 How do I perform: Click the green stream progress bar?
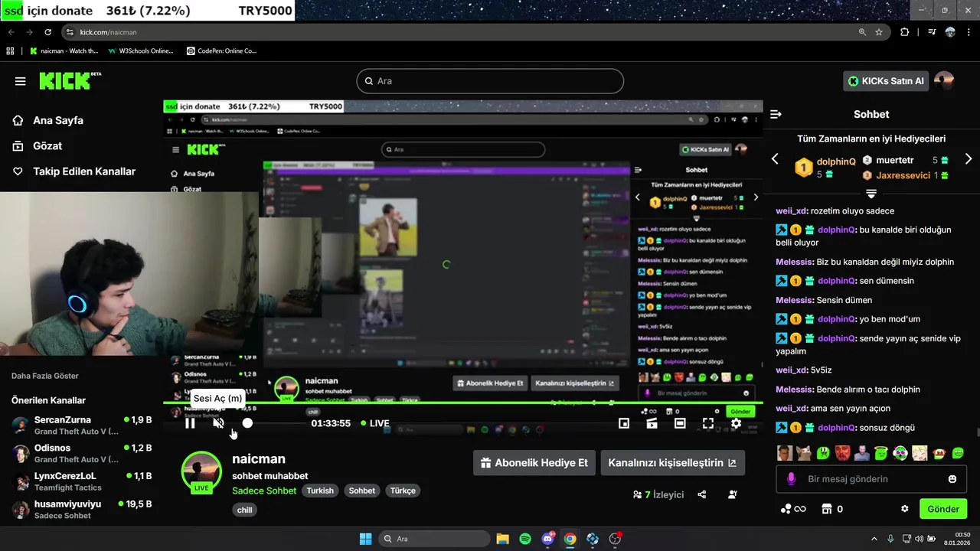click(463, 403)
